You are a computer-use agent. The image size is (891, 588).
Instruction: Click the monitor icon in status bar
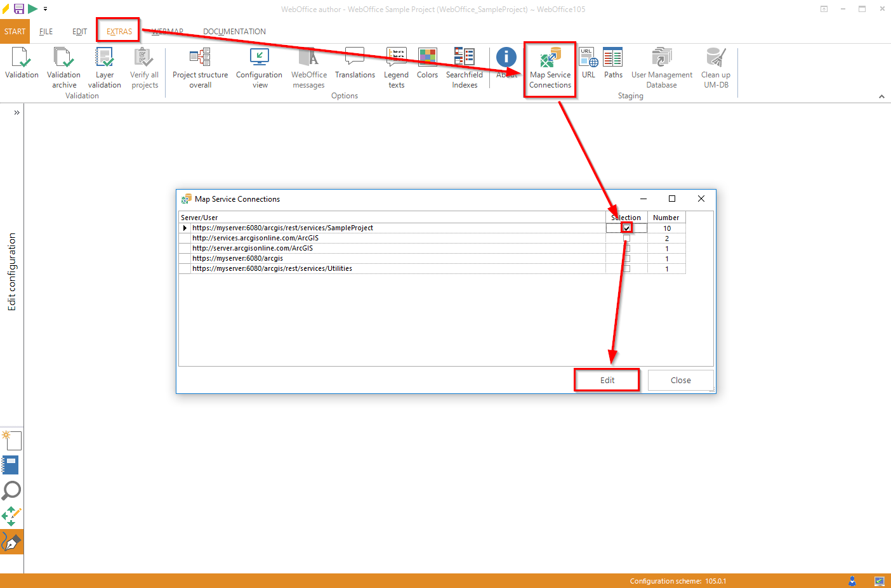coord(879,581)
